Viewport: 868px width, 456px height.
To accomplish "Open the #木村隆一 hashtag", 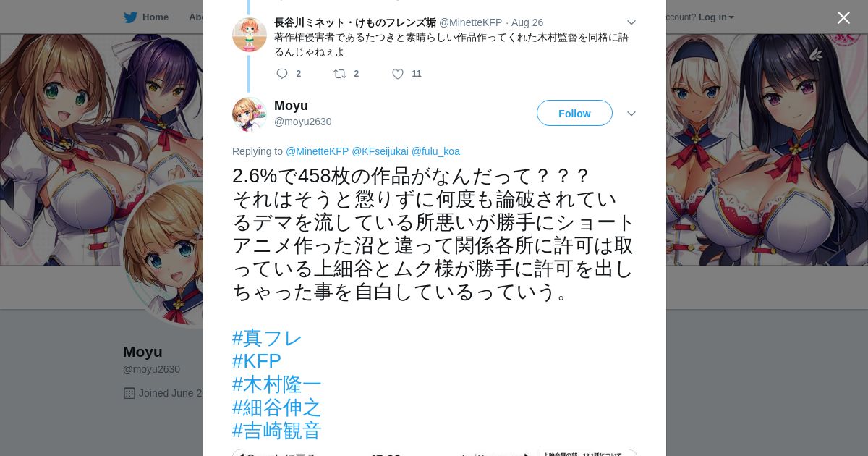I will (x=277, y=384).
